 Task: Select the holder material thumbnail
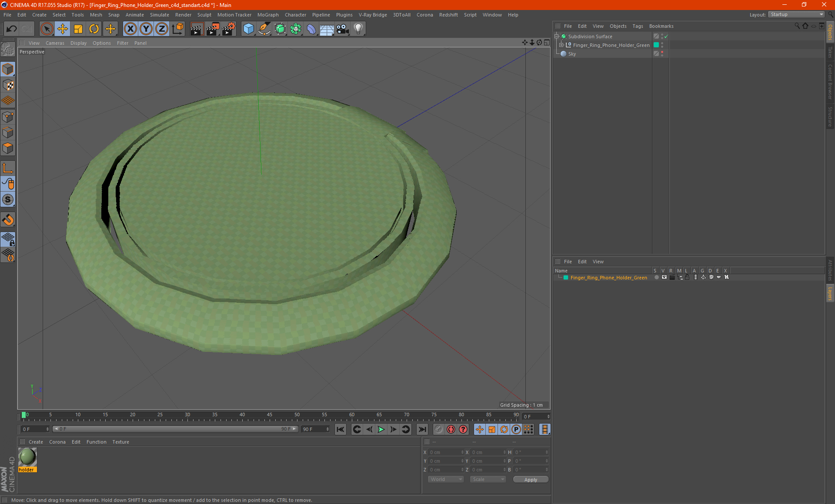(27, 457)
